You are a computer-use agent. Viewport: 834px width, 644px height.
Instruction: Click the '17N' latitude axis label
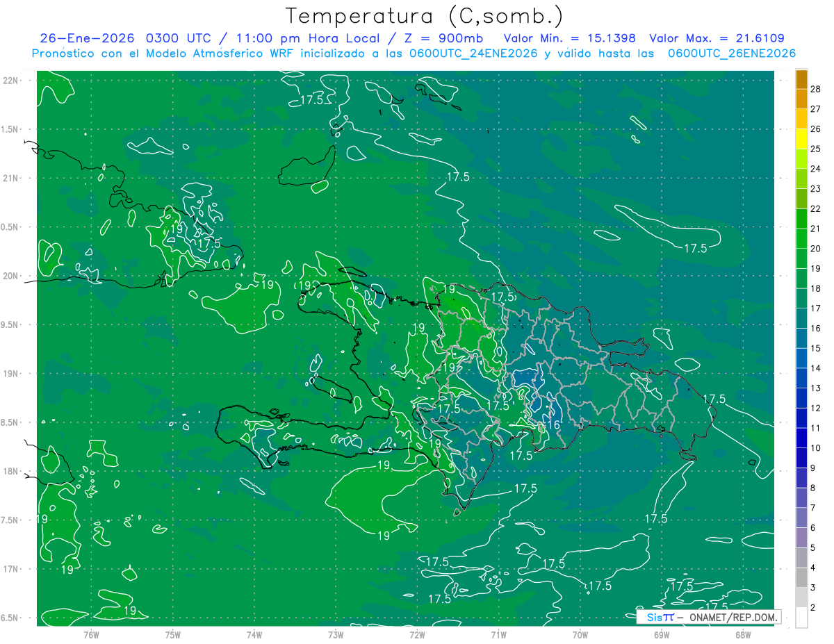9,569
